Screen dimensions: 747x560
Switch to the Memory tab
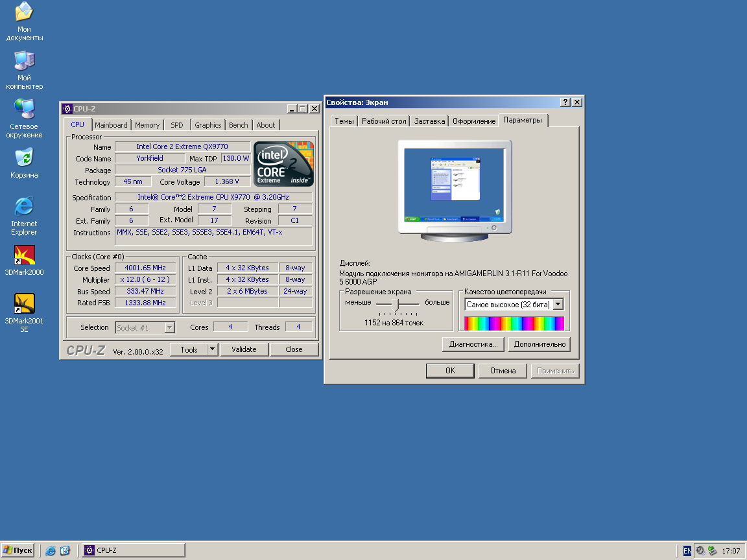(x=147, y=124)
